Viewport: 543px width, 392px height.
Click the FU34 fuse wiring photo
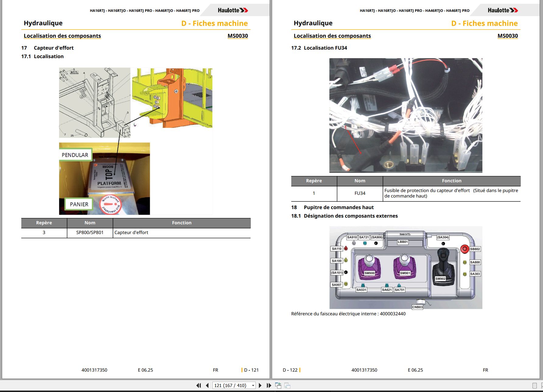(x=406, y=115)
